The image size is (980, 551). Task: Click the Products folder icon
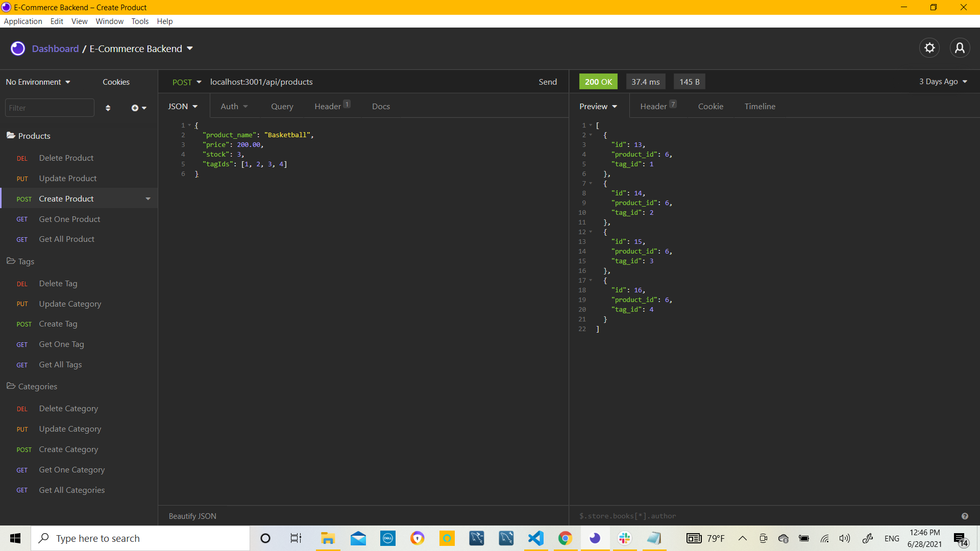point(11,136)
